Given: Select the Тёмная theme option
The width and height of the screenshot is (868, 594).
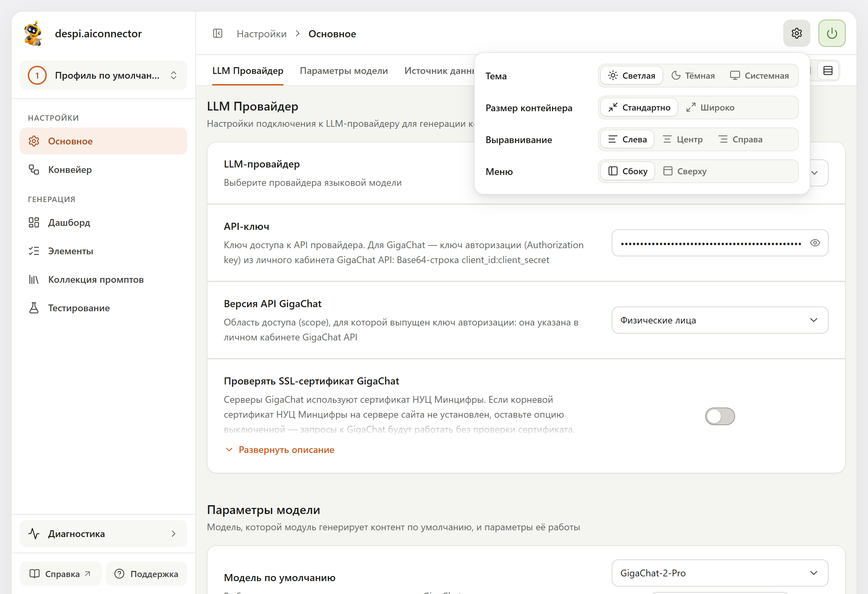Looking at the screenshot, I should coord(693,76).
